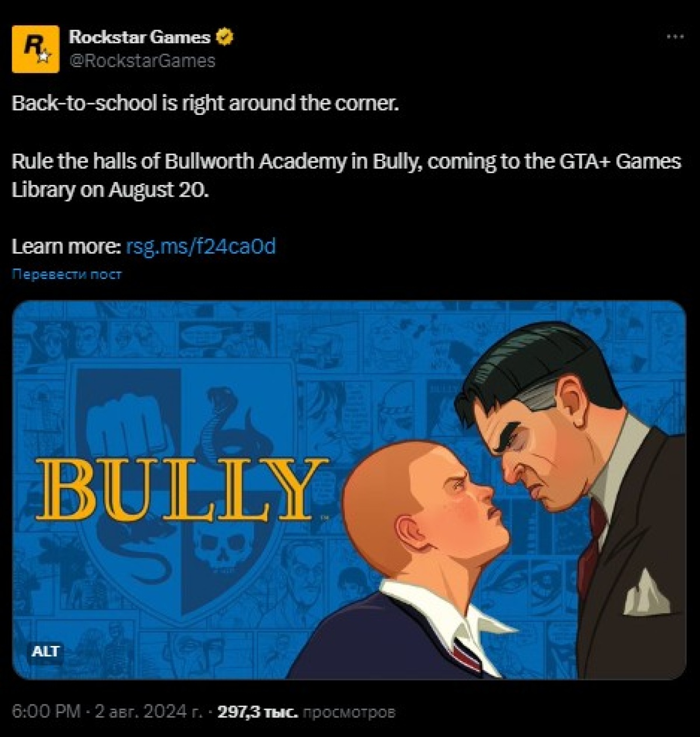Open the Rockstar Games display name
Screen dimensions: 700x737
[140, 37]
